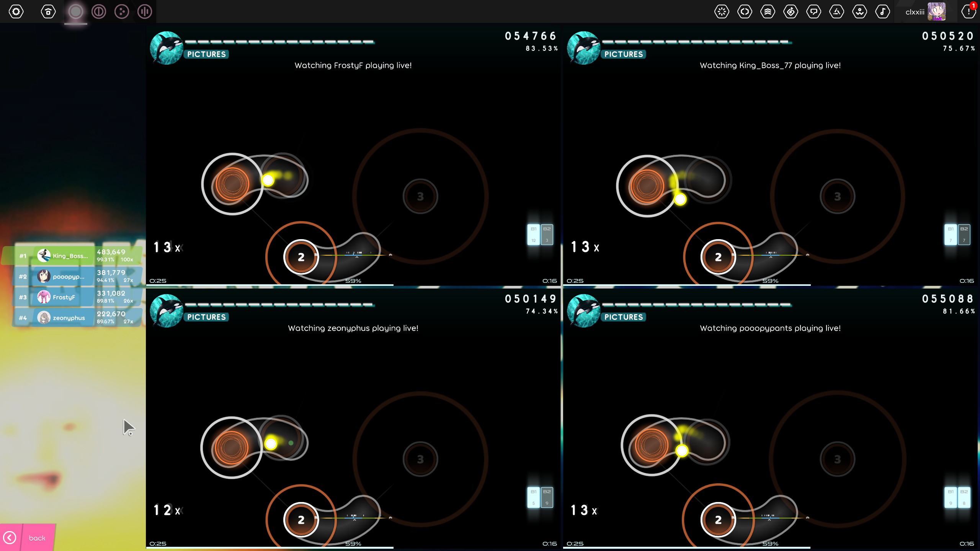This screenshot has width=980, height=551.
Task: Open the chat overlay (speech bubble icon)
Action: click(813, 11)
